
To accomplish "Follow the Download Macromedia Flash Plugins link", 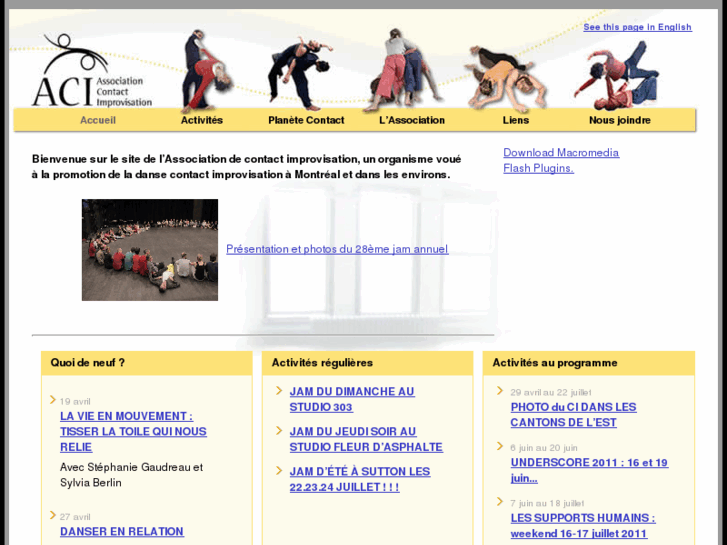I will click(x=561, y=160).
